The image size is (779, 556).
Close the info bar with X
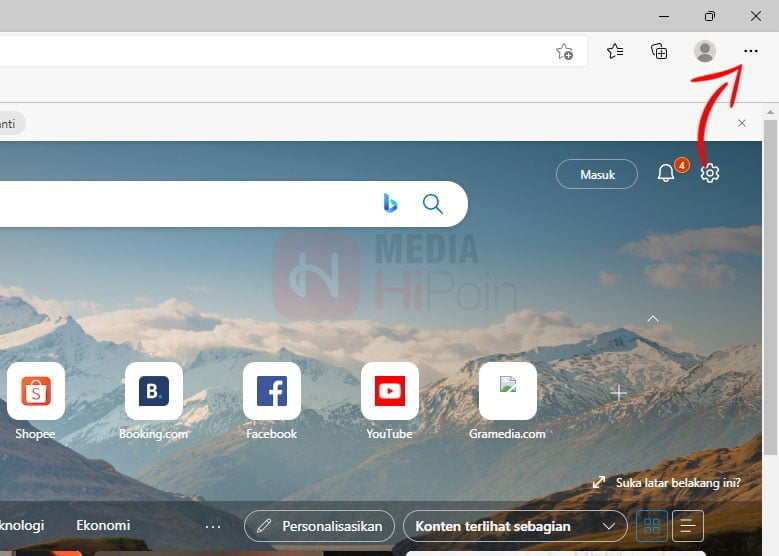click(x=742, y=123)
